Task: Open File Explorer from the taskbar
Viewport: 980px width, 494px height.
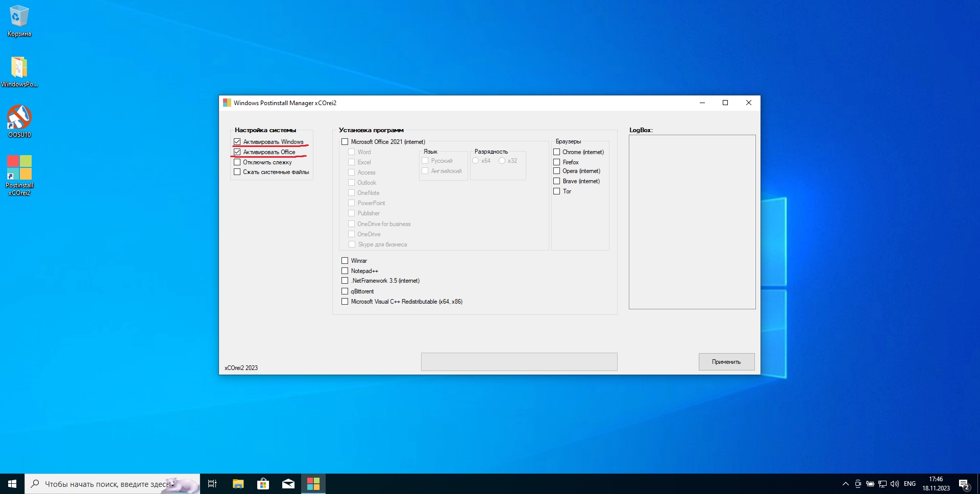Action: pos(238,484)
